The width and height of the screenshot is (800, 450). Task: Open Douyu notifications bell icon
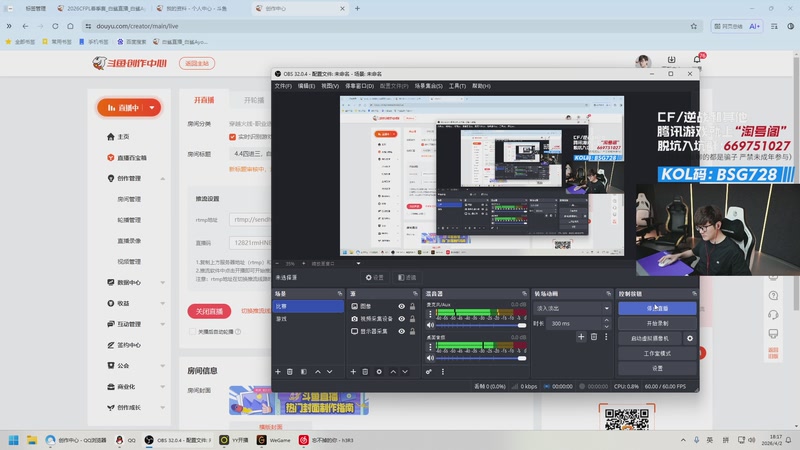tap(697, 60)
